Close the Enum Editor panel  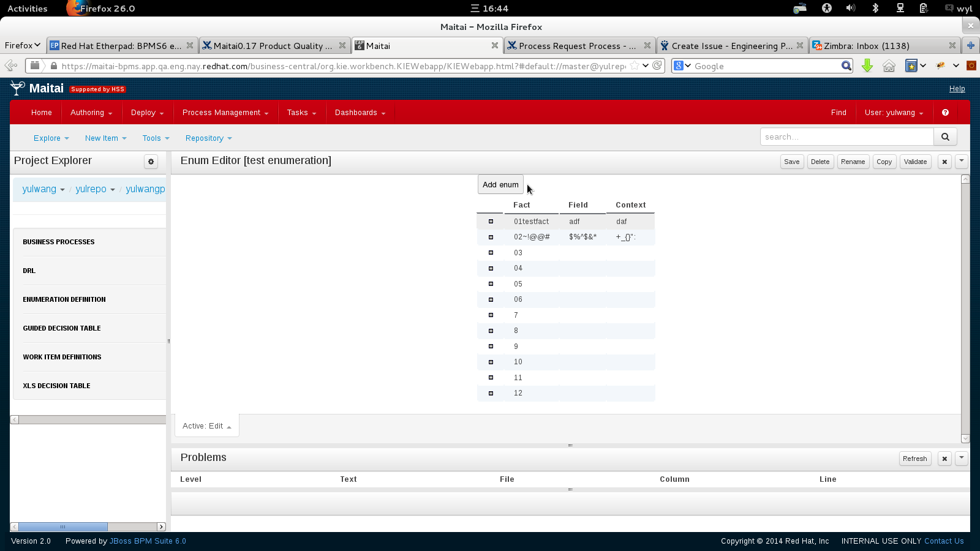point(944,162)
